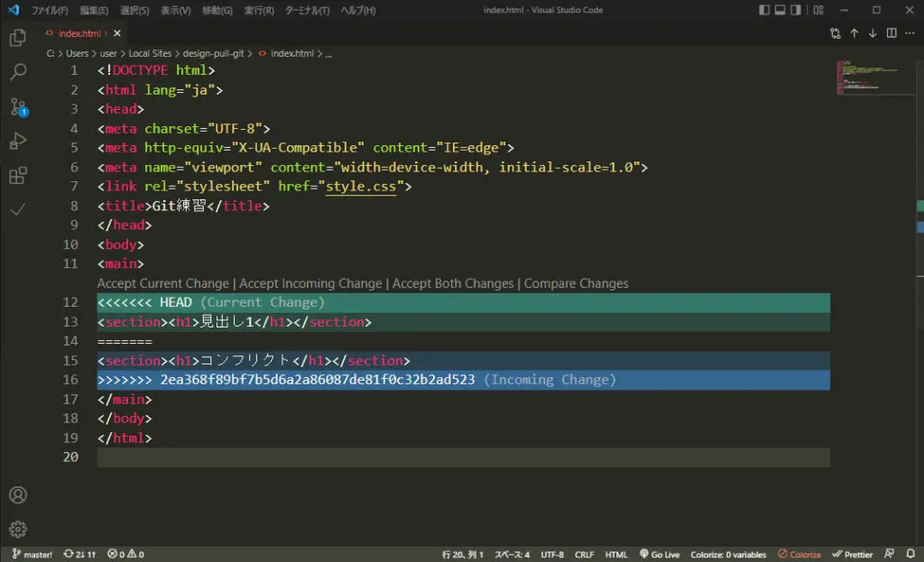Select the HTML language mode in status bar
The image size is (924, 562).
tap(616, 554)
